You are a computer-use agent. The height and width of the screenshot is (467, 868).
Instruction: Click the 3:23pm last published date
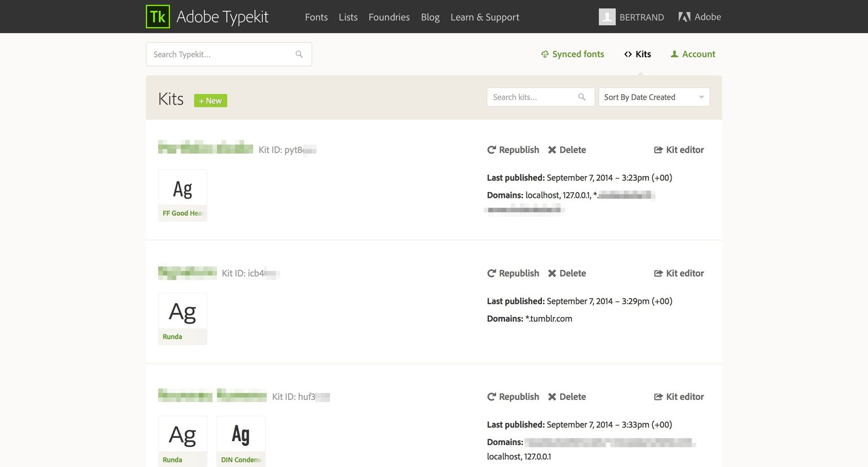(609, 178)
